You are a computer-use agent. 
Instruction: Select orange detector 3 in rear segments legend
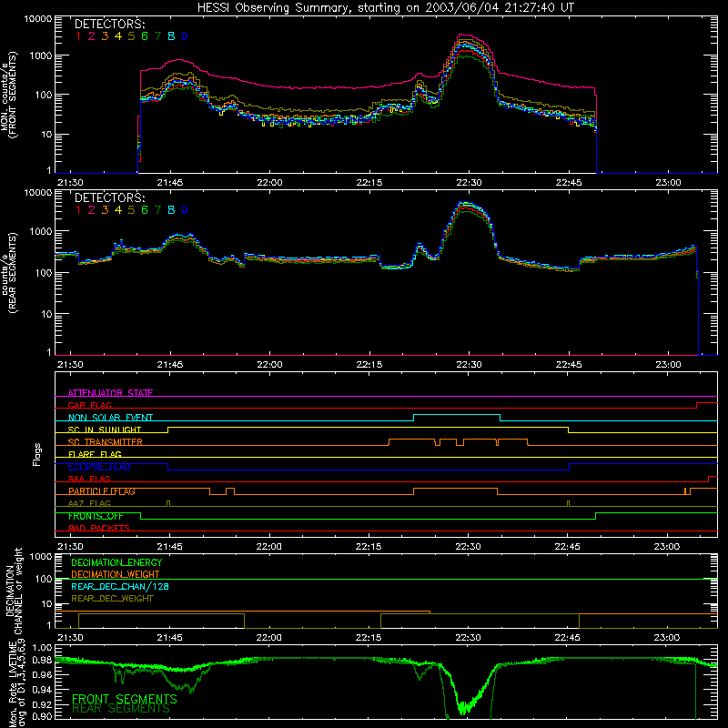pos(105,210)
